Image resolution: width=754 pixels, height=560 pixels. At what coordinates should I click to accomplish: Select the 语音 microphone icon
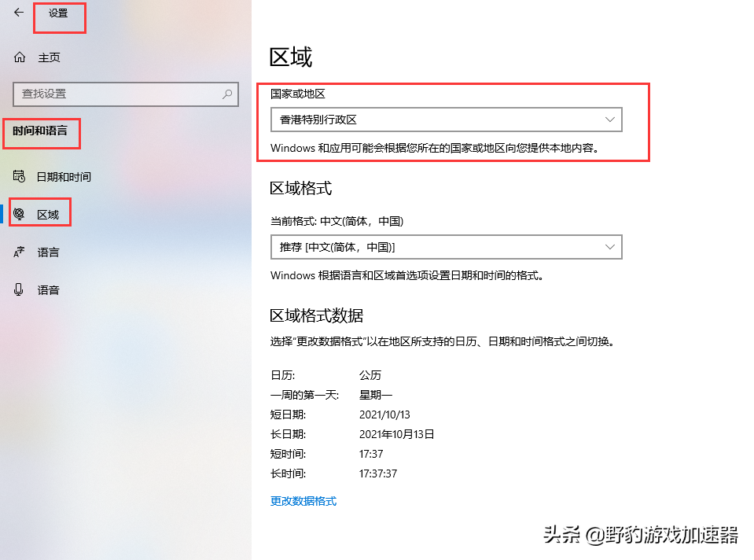pyautogui.click(x=19, y=289)
